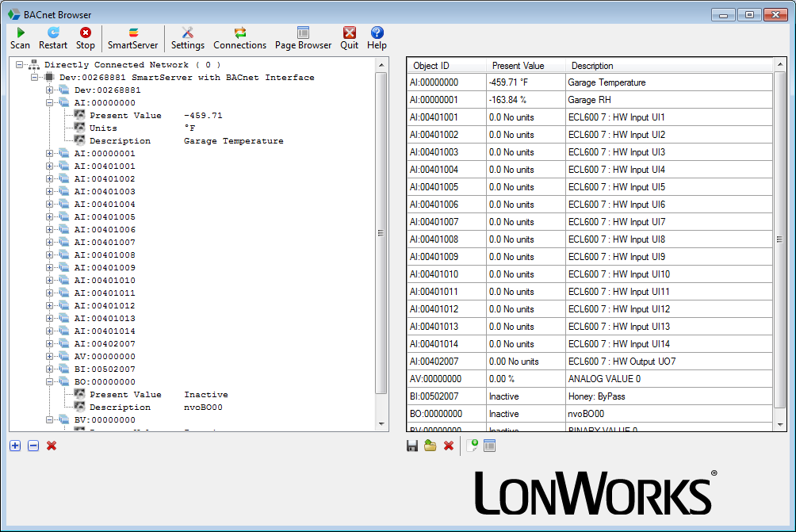Open the SmartServer toolbar option
796x532 pixels.
point(132,39)
